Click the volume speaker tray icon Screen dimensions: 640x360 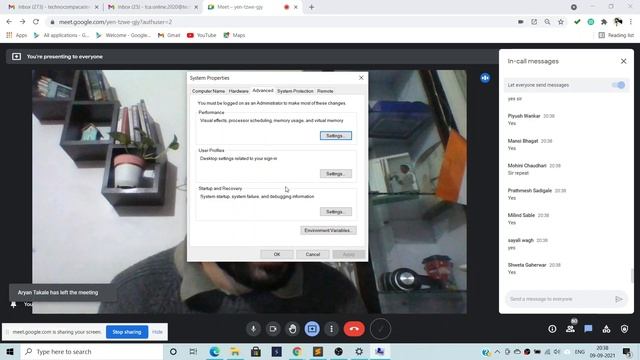tap(557, 351)
